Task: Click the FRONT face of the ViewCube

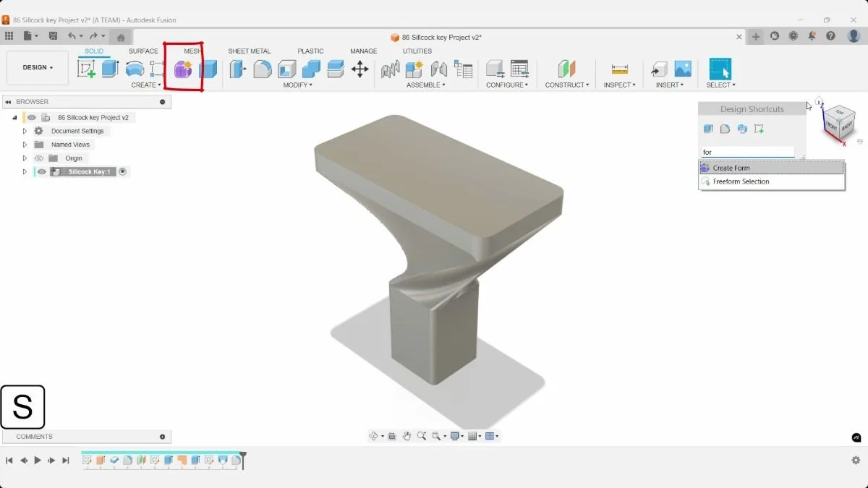Action: point(832,125)
